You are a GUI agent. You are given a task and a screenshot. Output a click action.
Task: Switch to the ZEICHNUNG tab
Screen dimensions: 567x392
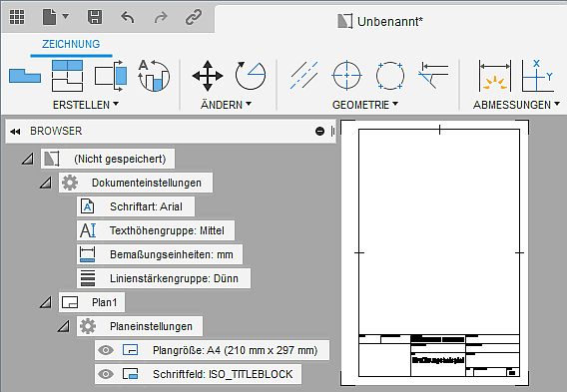[x=71, y=44]
